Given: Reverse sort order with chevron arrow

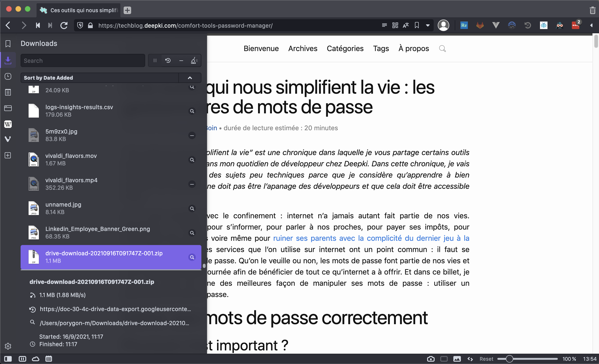Looking at the screenshot, I should coord(190,78).
